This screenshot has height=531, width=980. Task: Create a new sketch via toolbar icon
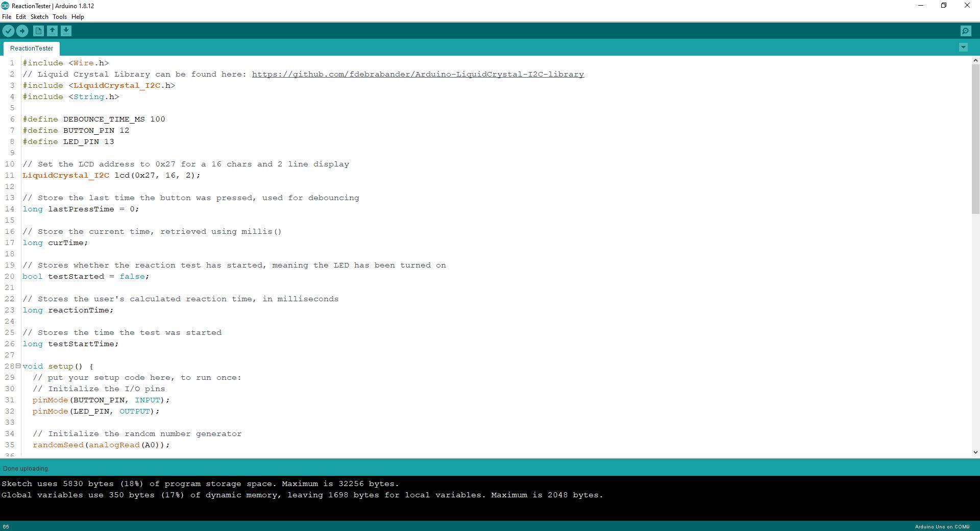(x=38, y=31)
